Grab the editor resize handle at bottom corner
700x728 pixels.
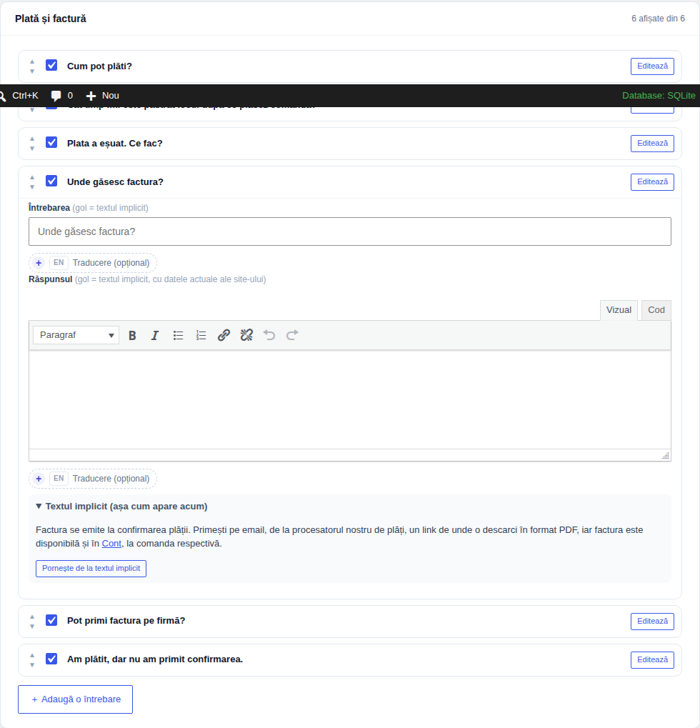tap(666, 456)
